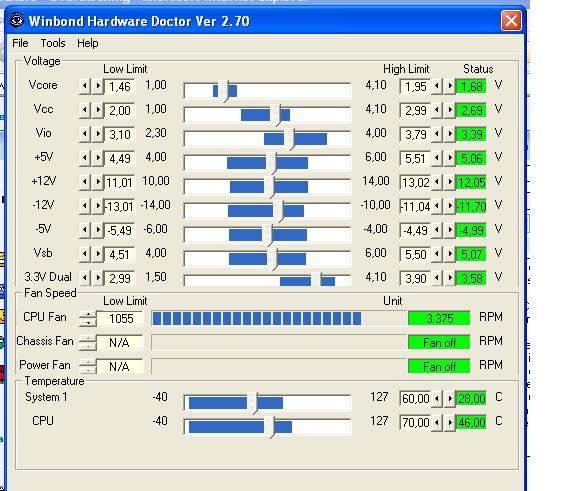Increase CPU Fan low limit spinner up
Image resolution: width=576 pixels, height=491 pixels.
click(x=88, y=315)
